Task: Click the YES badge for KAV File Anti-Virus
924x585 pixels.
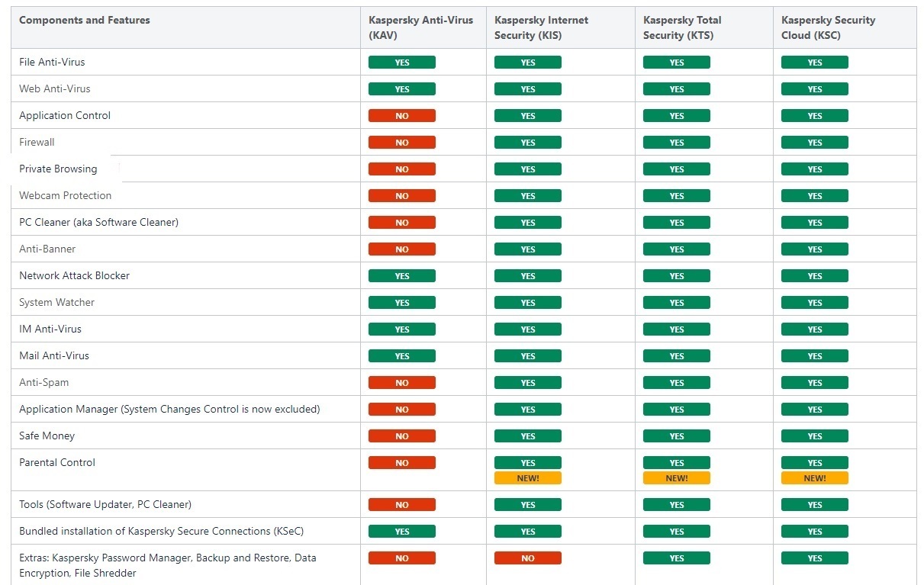Action: [x=401, y=63]
